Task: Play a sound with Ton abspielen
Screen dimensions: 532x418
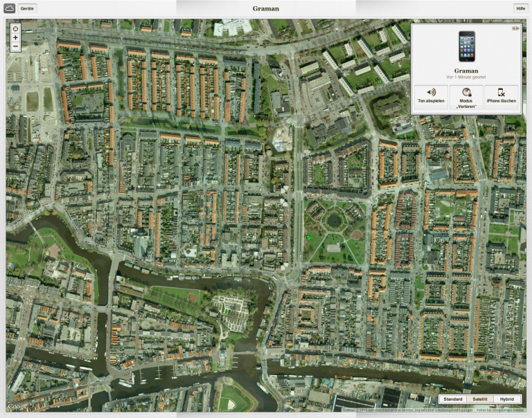Action: 431,96
